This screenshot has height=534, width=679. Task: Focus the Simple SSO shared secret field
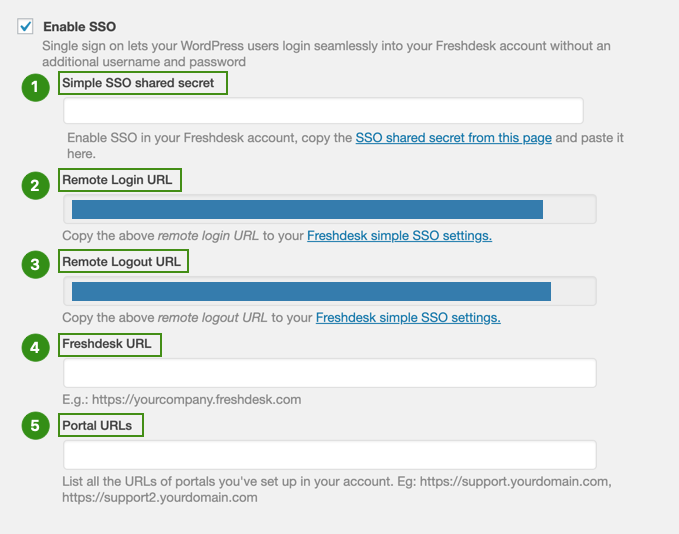tap(323, 111)
